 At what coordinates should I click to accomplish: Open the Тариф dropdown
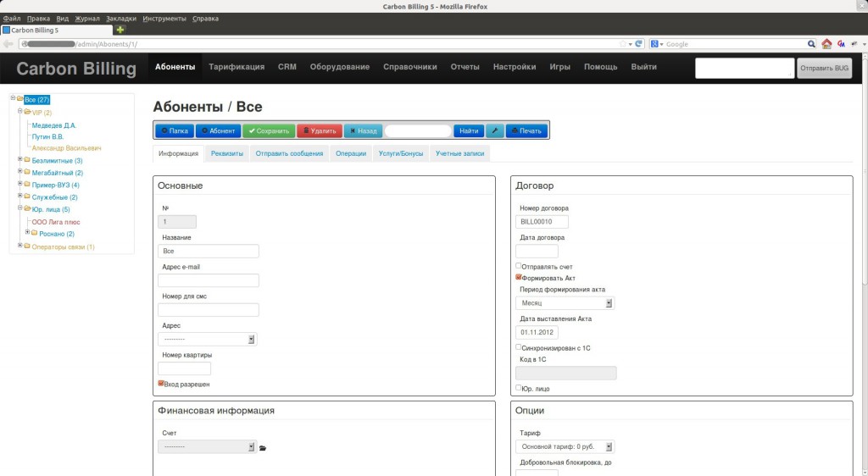coord(565,446)
